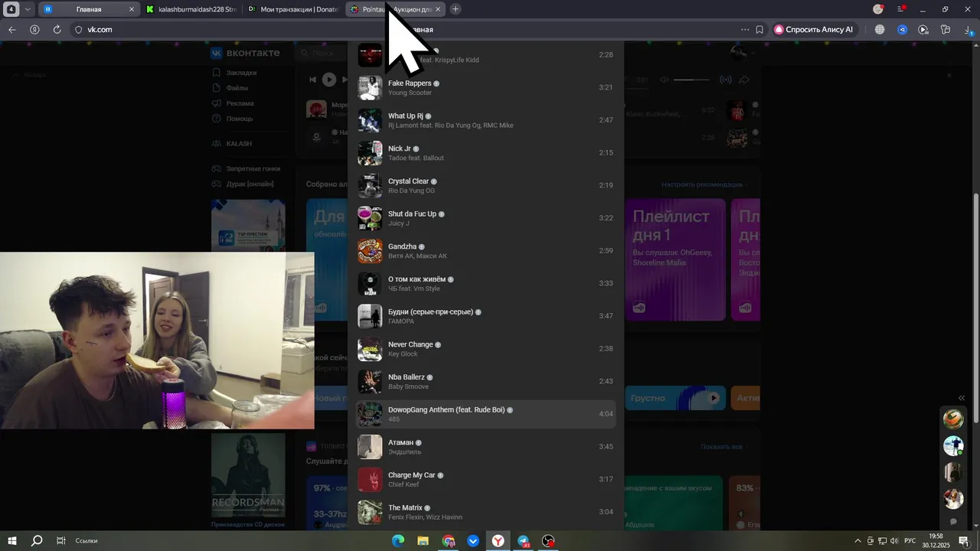
Task: Mute via the VK player speaker icon
Action: [665, 80]
